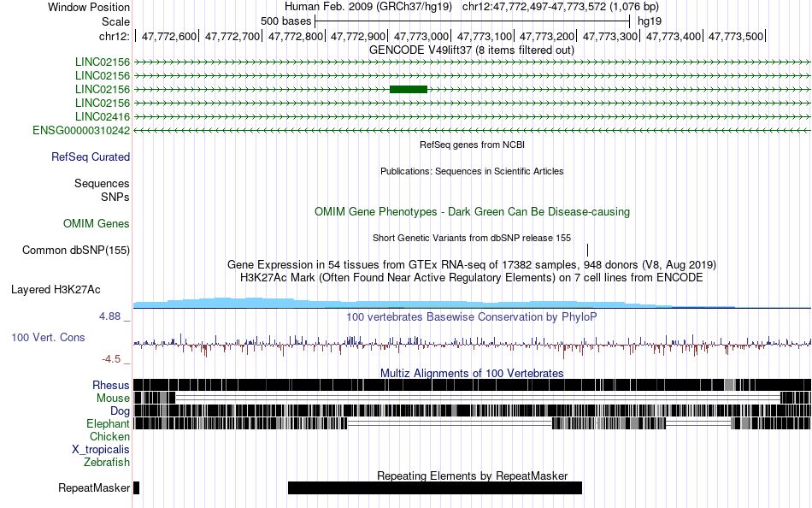
Task: Click the X_tropicalis alignment label
Action: click(x=101, y=450)
